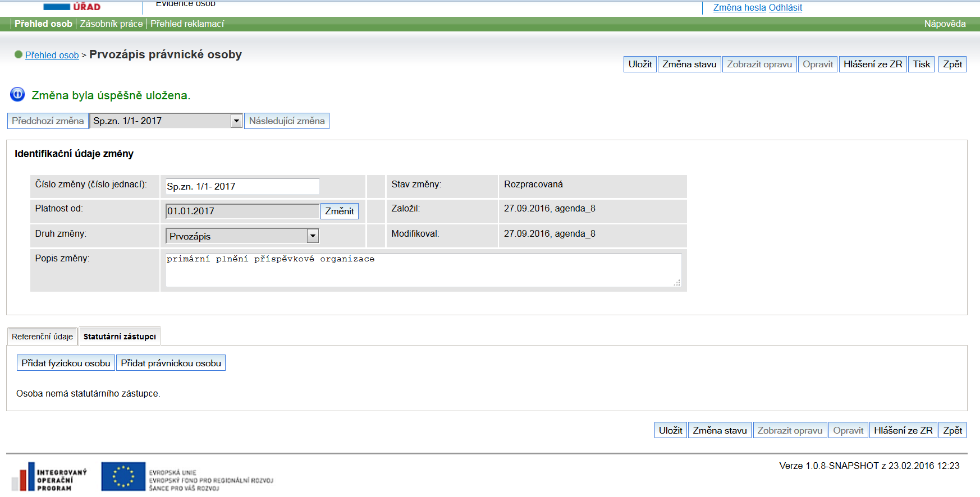Click the Založil label
Screen dimensions: 980x497
pos(405,208)
